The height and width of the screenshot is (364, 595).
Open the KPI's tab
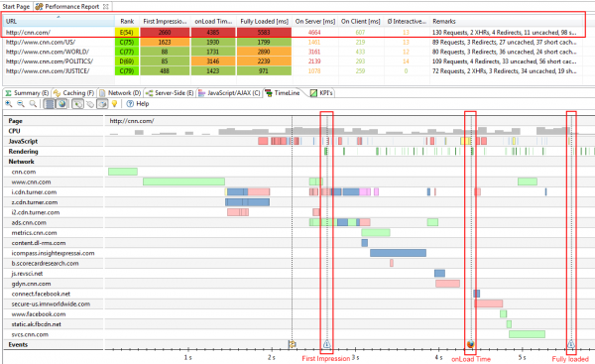(x=321, y=93)
